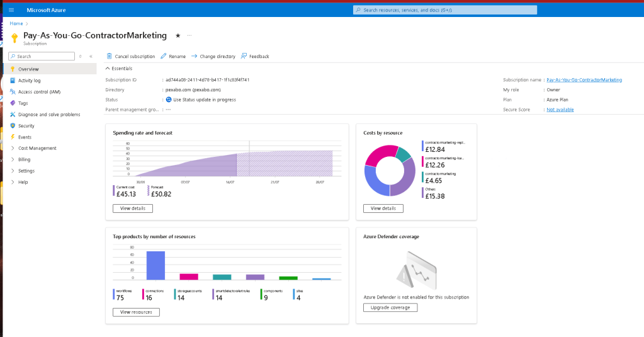
Task: Click the workflows count 75
Action: pyautogui.click(x=120, y=297)
